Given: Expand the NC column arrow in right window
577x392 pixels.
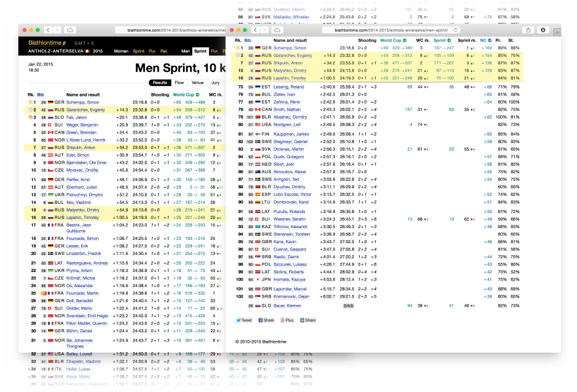Looking at the screenshot, I should tap(488, 41).
